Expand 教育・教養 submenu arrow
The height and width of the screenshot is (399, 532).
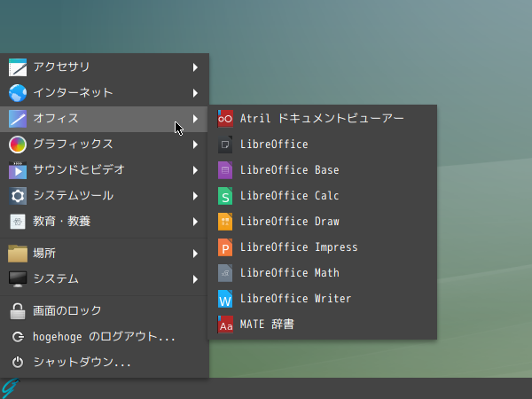pyautogui.click(x=195, y=222)
